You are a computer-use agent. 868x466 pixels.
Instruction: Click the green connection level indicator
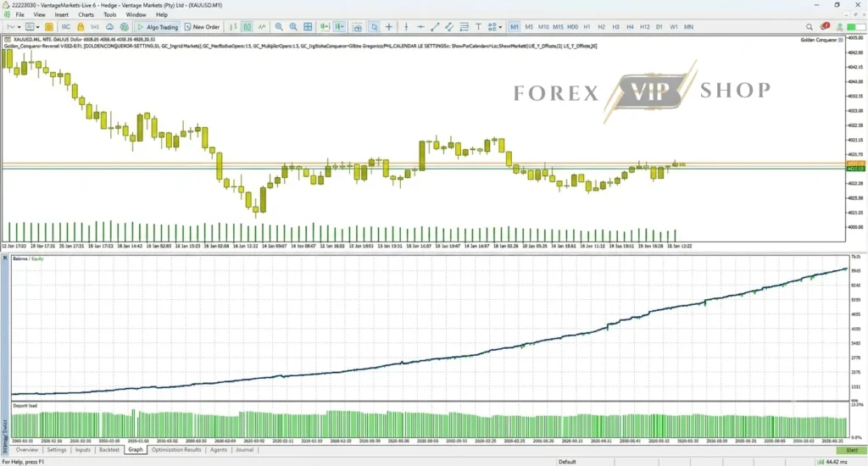point(856,26)
